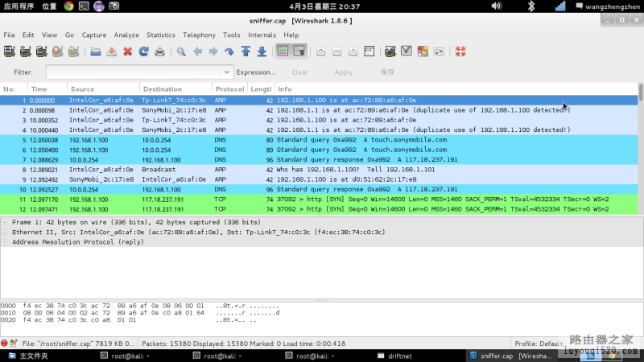Screen dimensions: 644x362
Task: Click the display filter input field
Action: pos(134,72)
